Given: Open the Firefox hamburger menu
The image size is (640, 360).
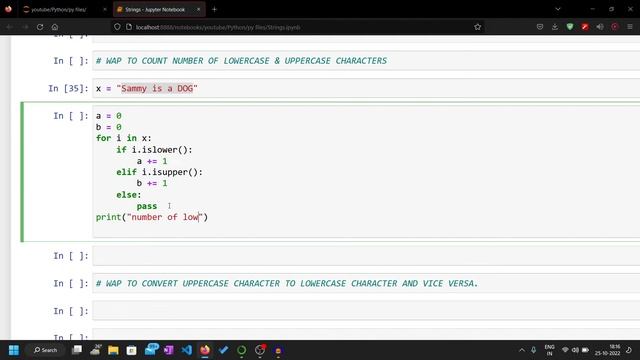Looking at the screenshot, I should click(x=630, y=27).
